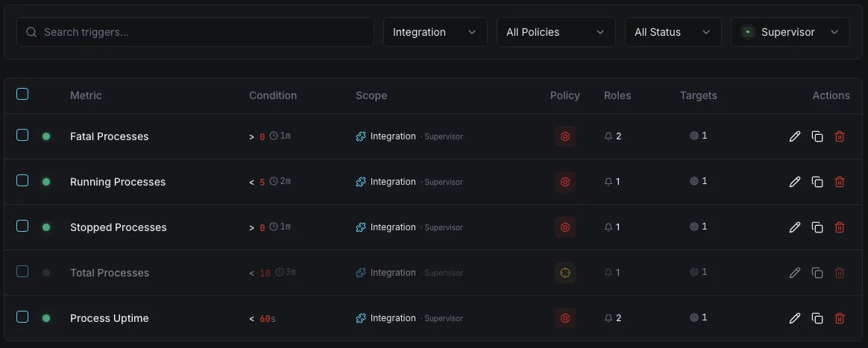Edit the Total Processes trigger

[794, 272]
